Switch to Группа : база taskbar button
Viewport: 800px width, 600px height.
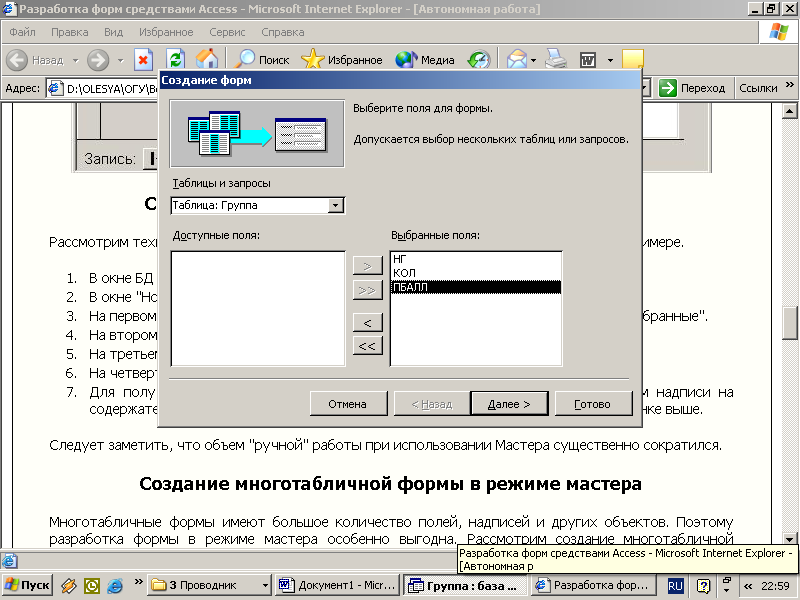[x=465, y=585]
